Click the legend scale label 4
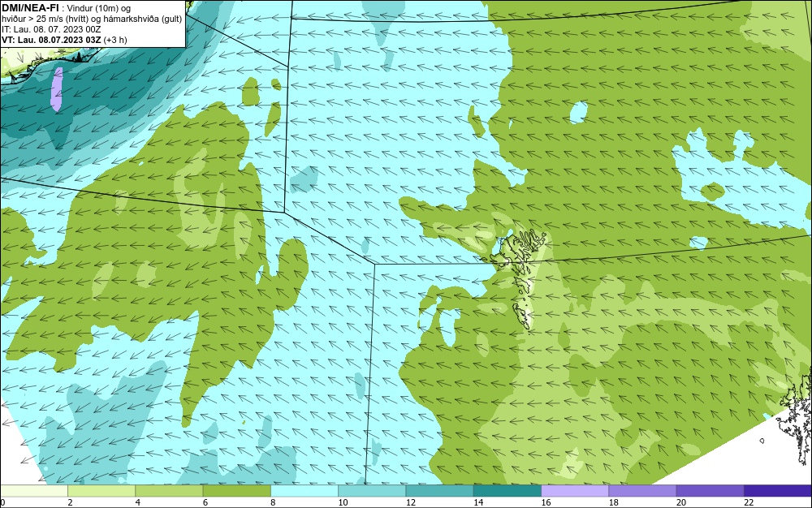812x508 pixels. 138,502
